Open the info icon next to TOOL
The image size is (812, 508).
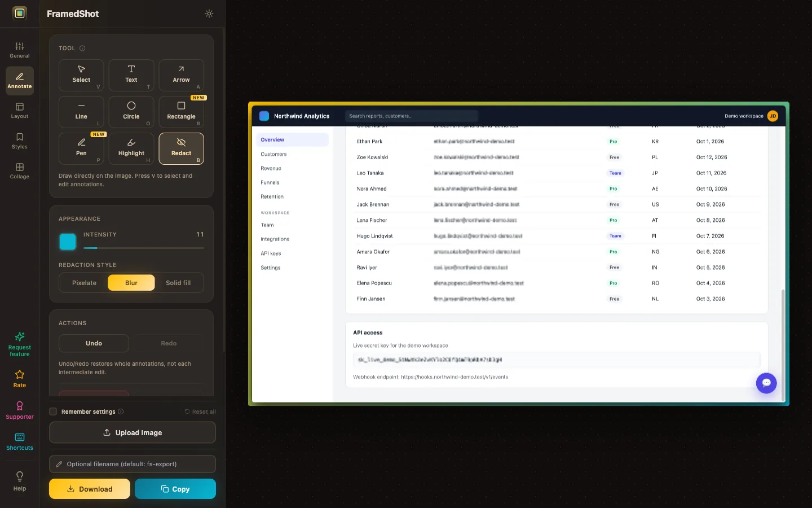click(x=82, y=49)
